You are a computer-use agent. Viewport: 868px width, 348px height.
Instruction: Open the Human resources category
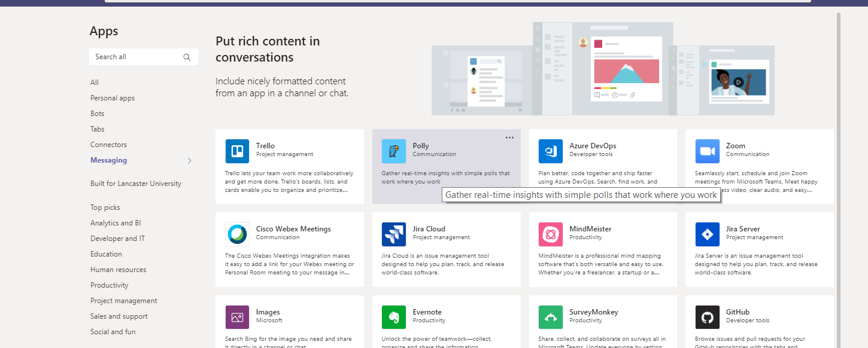pyautogui.click(x=119, y=270)
